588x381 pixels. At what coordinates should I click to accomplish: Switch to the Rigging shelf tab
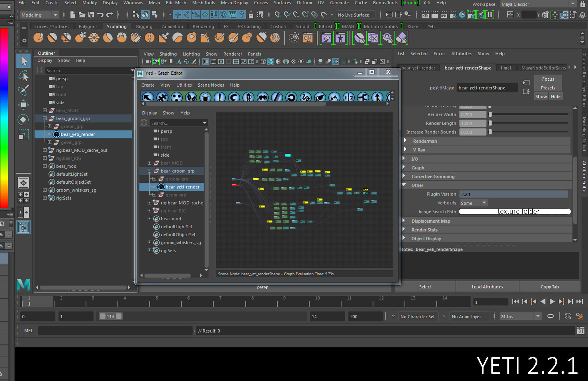tap(144, 26)
